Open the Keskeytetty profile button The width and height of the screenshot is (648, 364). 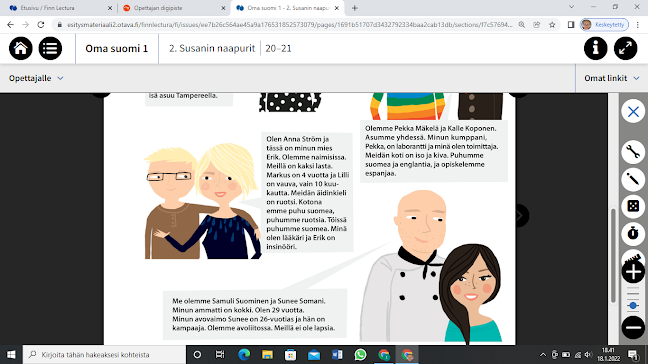tap(604, 25)
